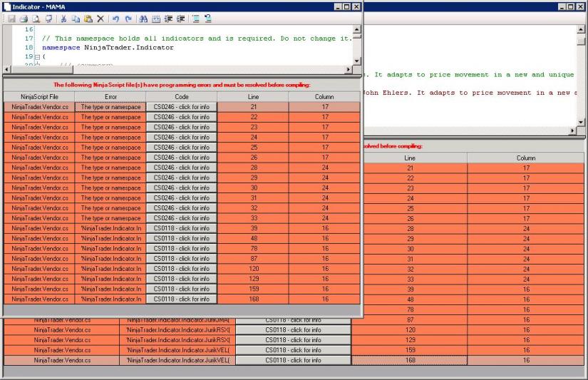Select the 'The type or namespace' cell on line 30

(110, 188)
